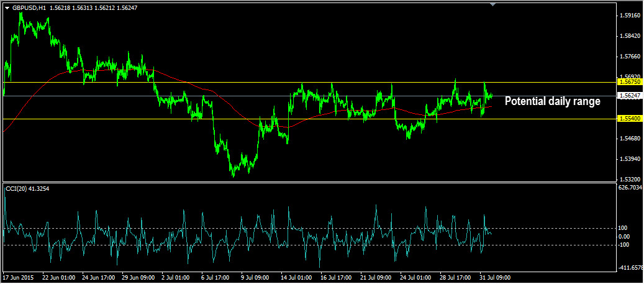Select the yellow 1.55400 price label
Viewport: 644px width, 284px height.
[630, 118]
